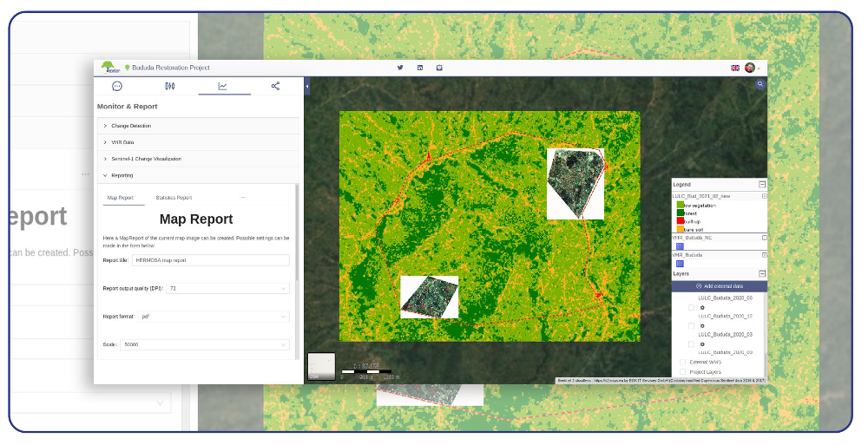Image resolution: width=868 pixels, height=445 pixels.
Task: Click the user avatar icon
Action: click(x=750, y=68)
